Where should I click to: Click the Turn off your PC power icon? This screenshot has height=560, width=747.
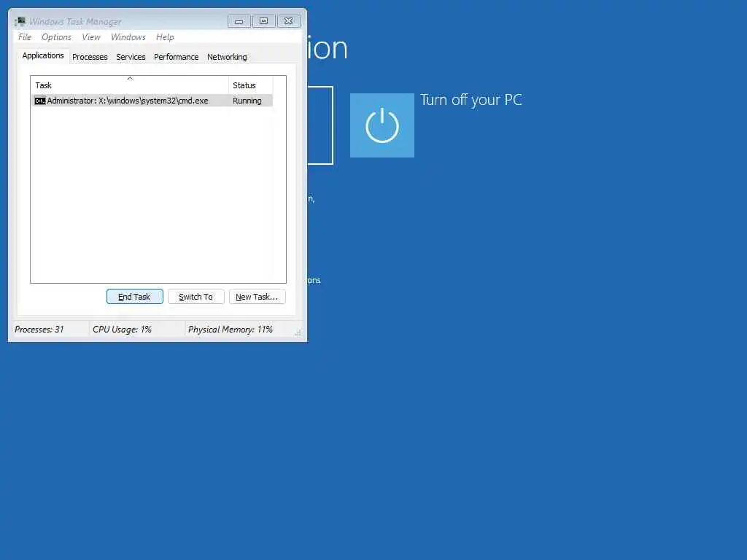(x=382, y=125)
